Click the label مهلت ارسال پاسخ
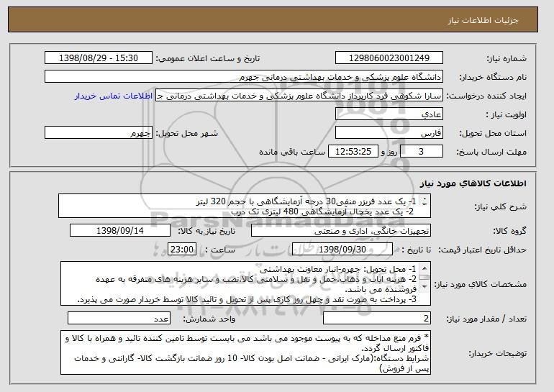Viewport: 554px width, 392px height. 491,152
